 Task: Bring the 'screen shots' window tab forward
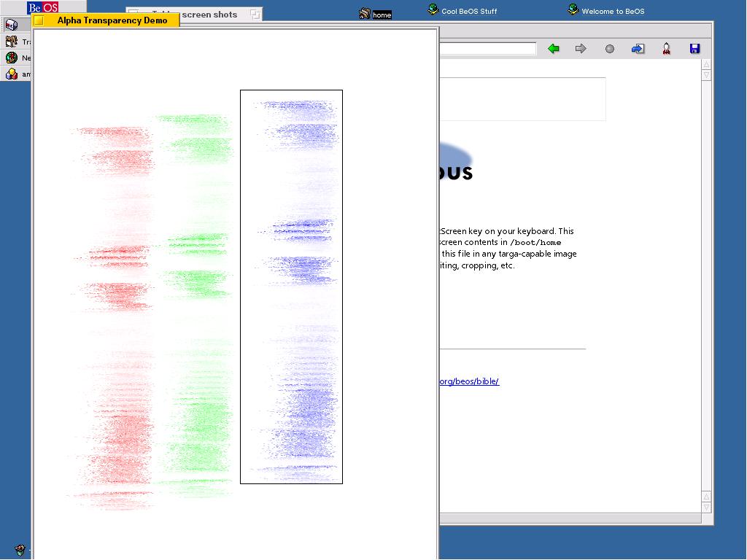coord(209,15)
